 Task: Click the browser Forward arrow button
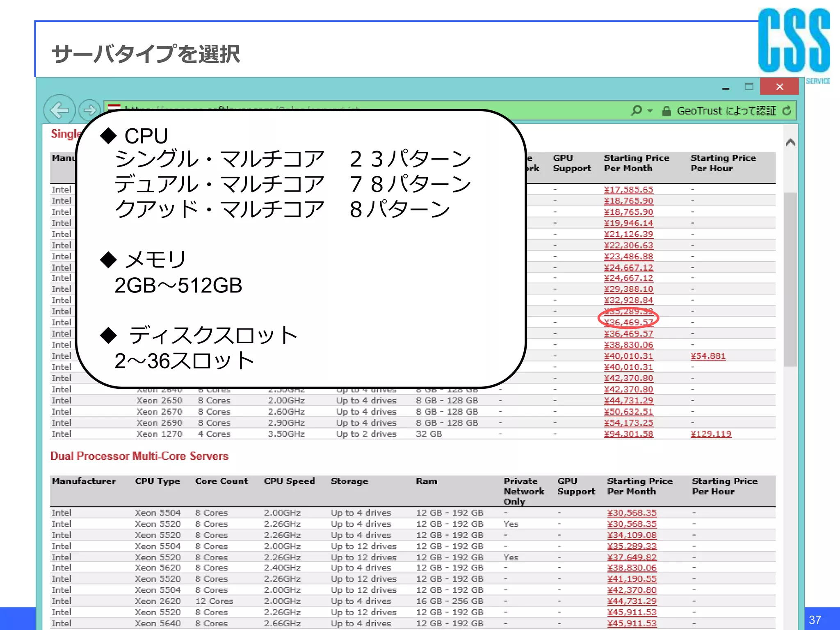click(89, 110)
